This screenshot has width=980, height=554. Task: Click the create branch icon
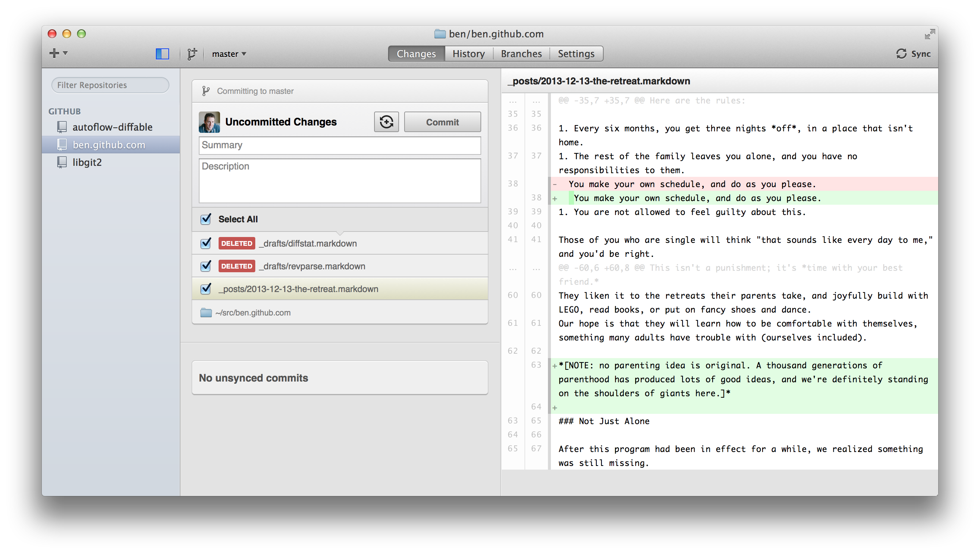[x=192, y=54]
